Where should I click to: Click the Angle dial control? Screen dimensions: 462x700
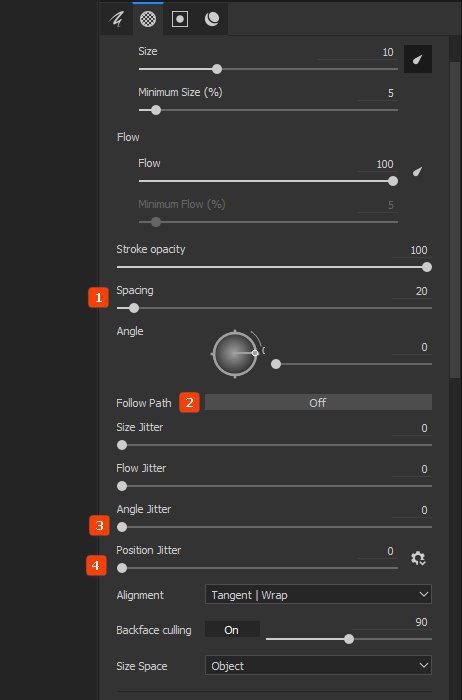[x=235, y=354]
